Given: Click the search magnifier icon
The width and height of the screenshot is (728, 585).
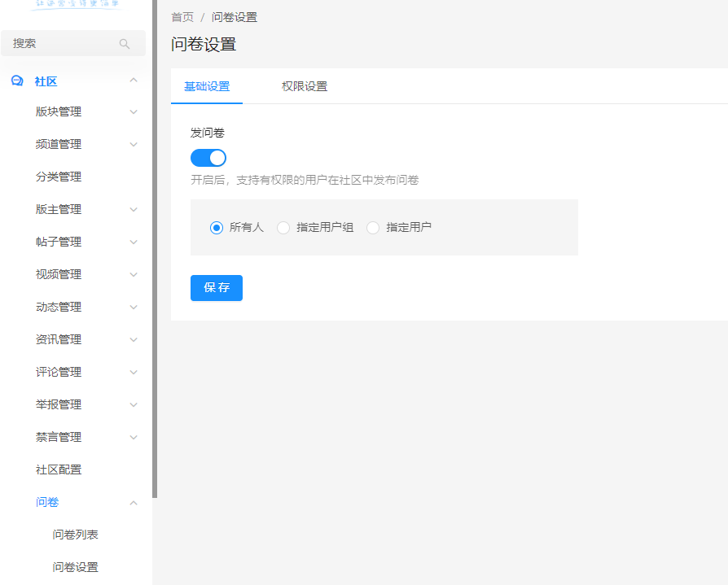Looking at the screenshot, I should tap(125, 44).
